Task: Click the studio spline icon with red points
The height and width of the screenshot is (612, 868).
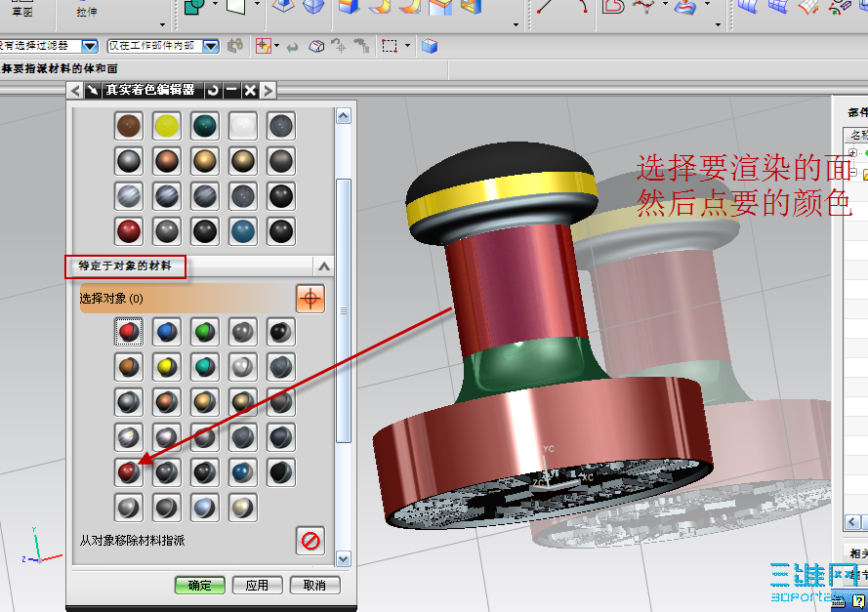Action: pyautogui.click(x=644, y=7)
